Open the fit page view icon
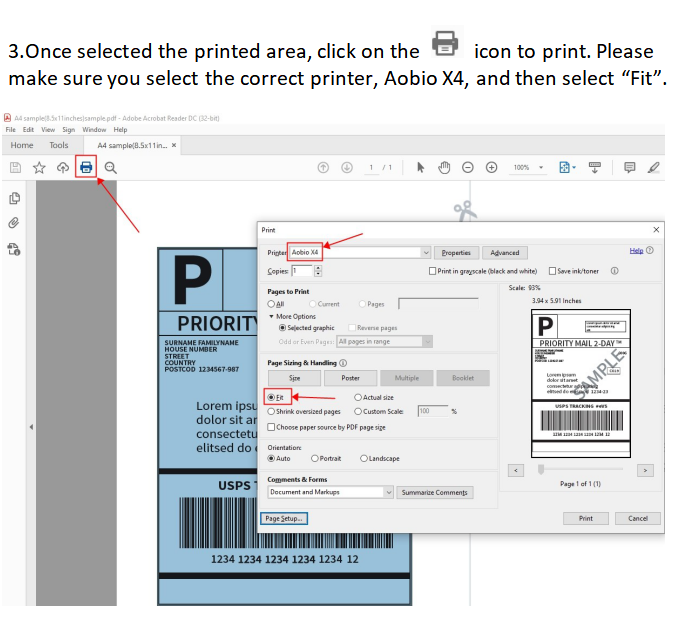685x631 pixels. click(x=565, y=167)
